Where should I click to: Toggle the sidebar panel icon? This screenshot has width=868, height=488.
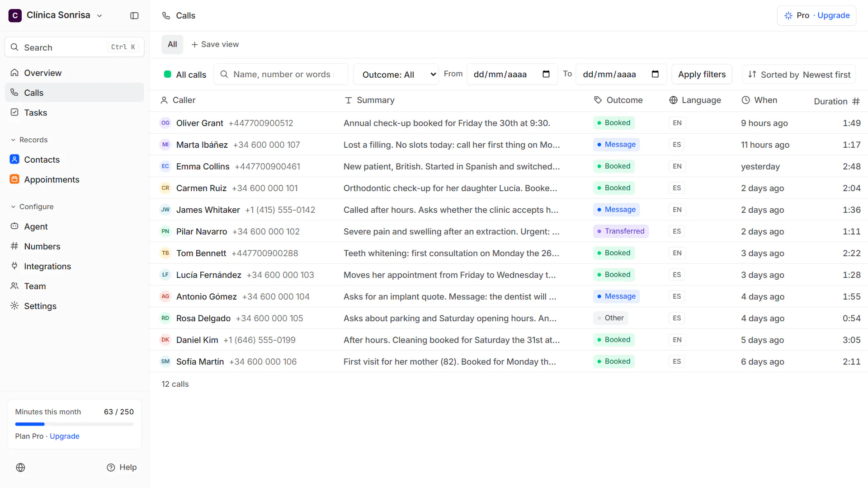(134, 16)
